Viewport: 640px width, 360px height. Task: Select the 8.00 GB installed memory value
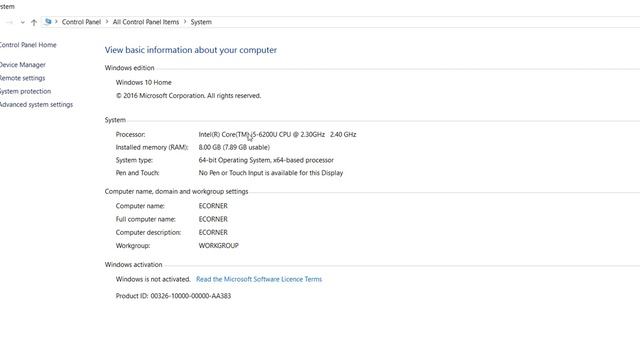tap(234, 147)
